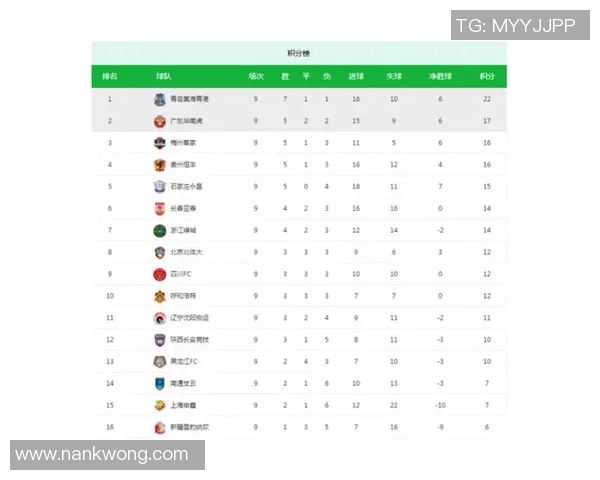Viewport: 600px width, 480px height.
Task: Click the 青岛黄海青港 team logo in row 1
Action: click(159, 100)
